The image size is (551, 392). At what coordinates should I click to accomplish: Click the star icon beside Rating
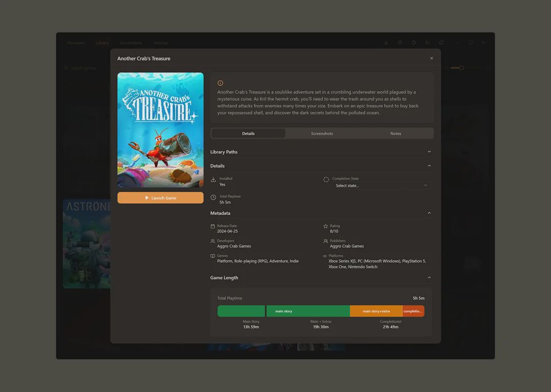pos(325,227)
